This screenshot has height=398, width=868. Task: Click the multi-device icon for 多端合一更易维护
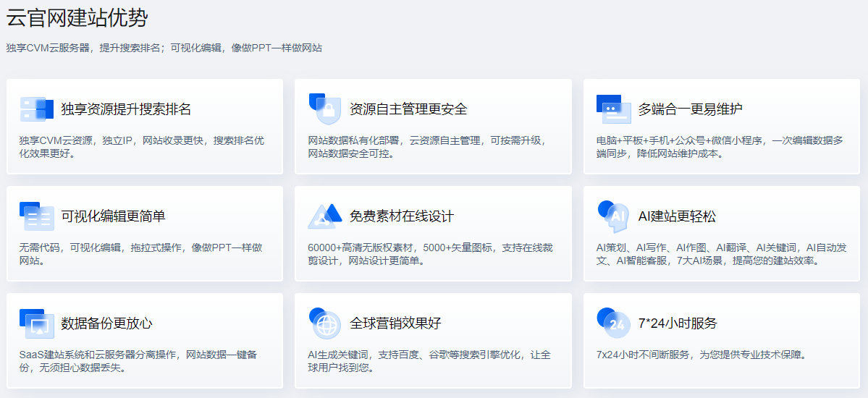coord(613,109)
